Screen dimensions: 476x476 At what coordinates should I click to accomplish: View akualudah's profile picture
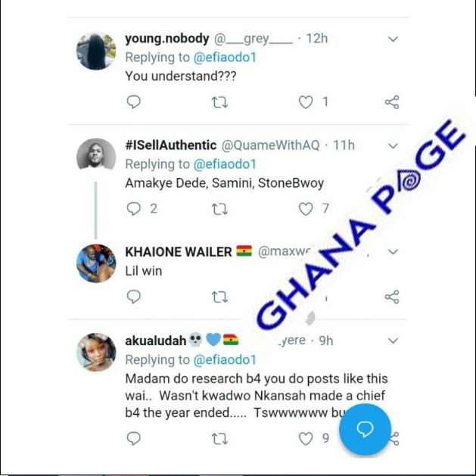point(96,352)
